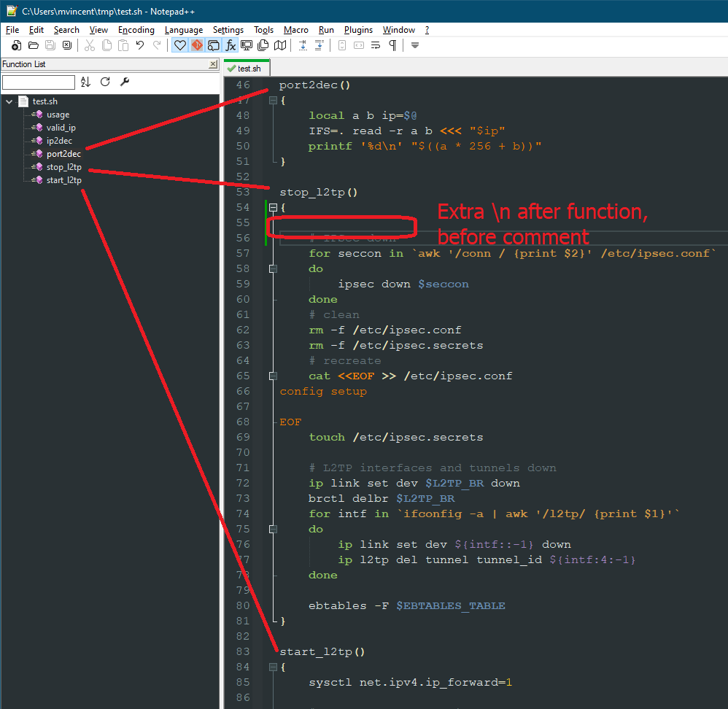
Task: Click the Copy icon in the toolbar
Action: tap(107, 45)
